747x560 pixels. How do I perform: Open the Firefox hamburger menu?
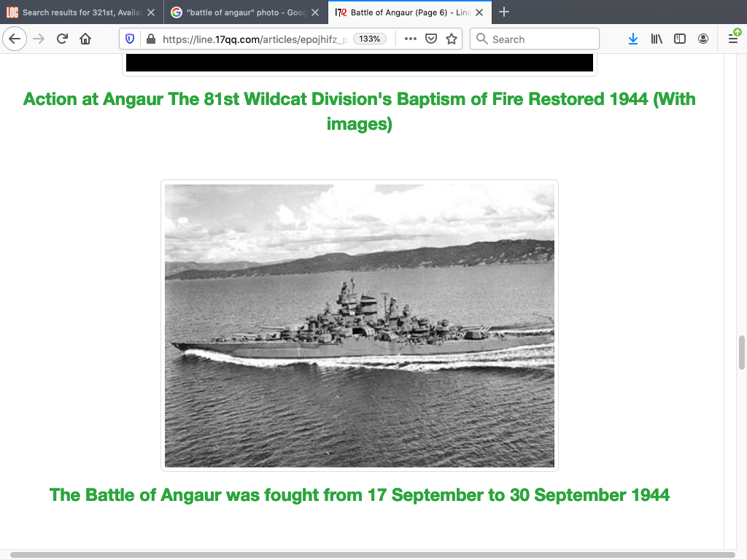733,39
